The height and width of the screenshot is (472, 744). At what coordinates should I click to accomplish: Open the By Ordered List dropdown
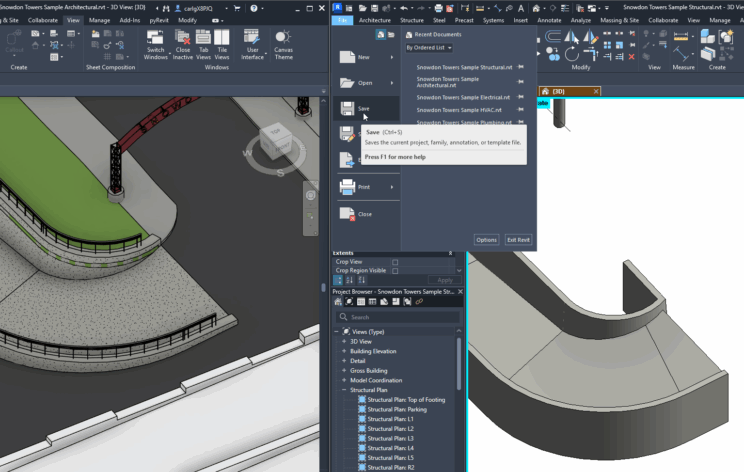pos(429,47)
